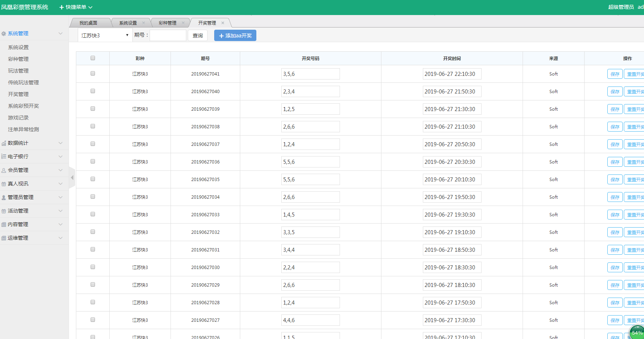Image resolution: width=644 pixels, height=339 pixels.
Task: Check the row for period 20190627041
Action: coord(93,73)
